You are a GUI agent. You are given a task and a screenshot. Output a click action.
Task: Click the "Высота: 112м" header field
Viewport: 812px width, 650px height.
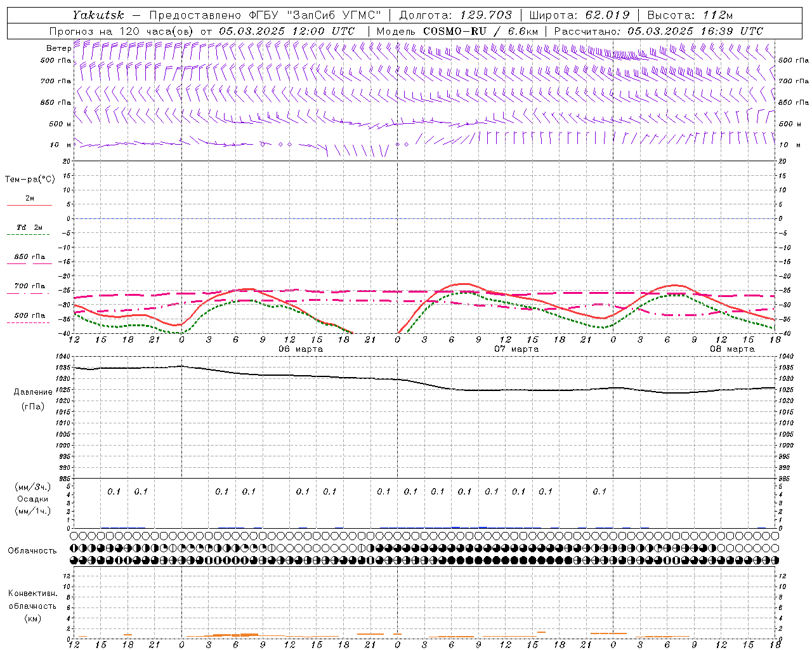tap(690, 15)
